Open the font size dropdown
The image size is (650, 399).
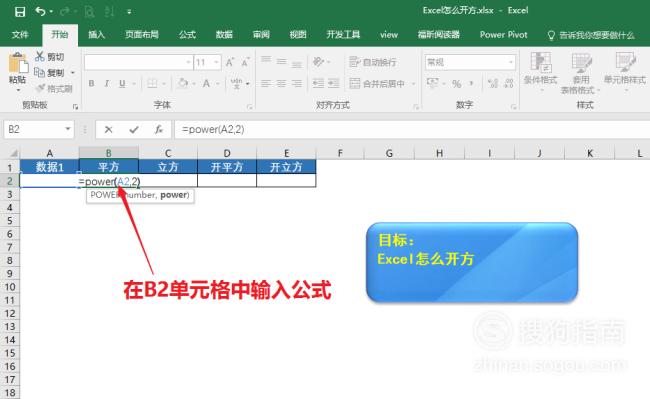coord(216,63)
